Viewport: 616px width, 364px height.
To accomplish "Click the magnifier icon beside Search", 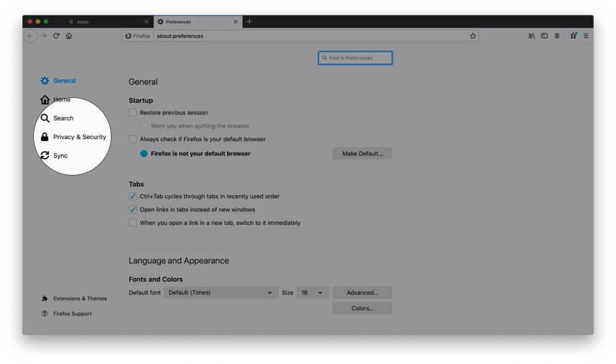I will (x=45, y=118).
